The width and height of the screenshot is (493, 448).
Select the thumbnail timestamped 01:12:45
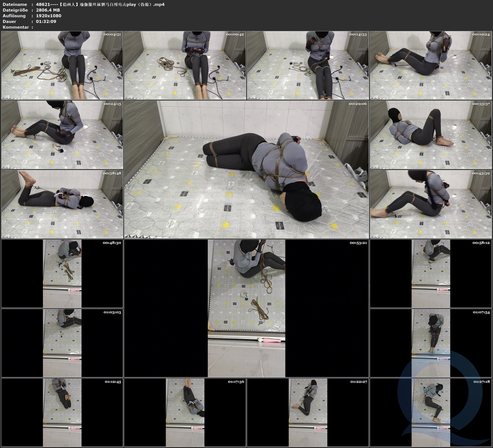tap(62, 412)
